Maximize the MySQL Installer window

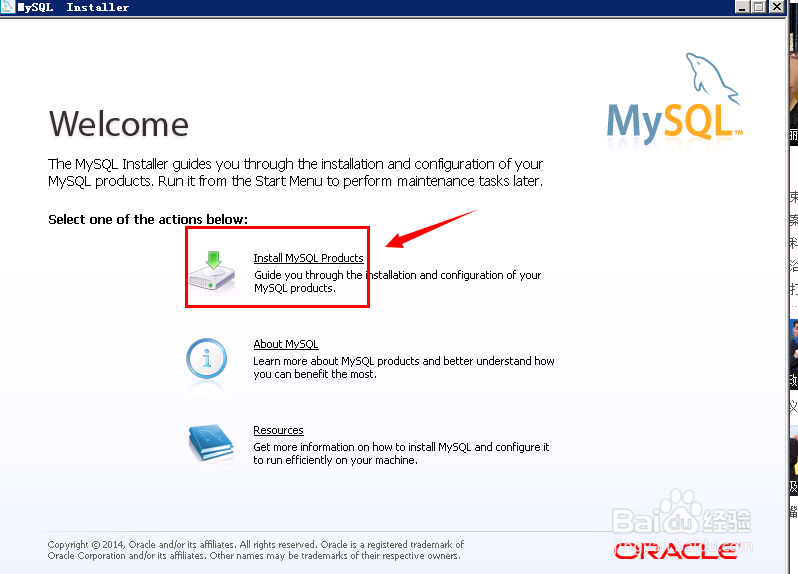[759, 7]
